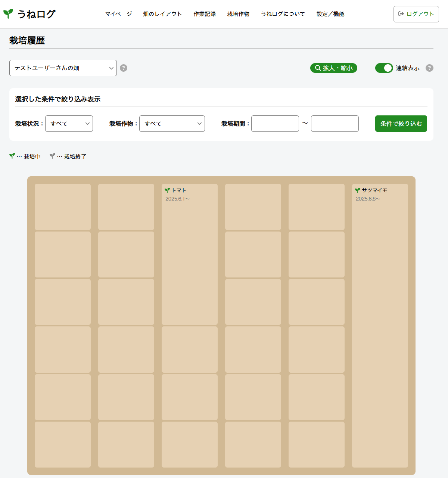This screenshot has height=478, width=448.
Task: Click the 拡大・縮小 button
Action: point(334,68)
